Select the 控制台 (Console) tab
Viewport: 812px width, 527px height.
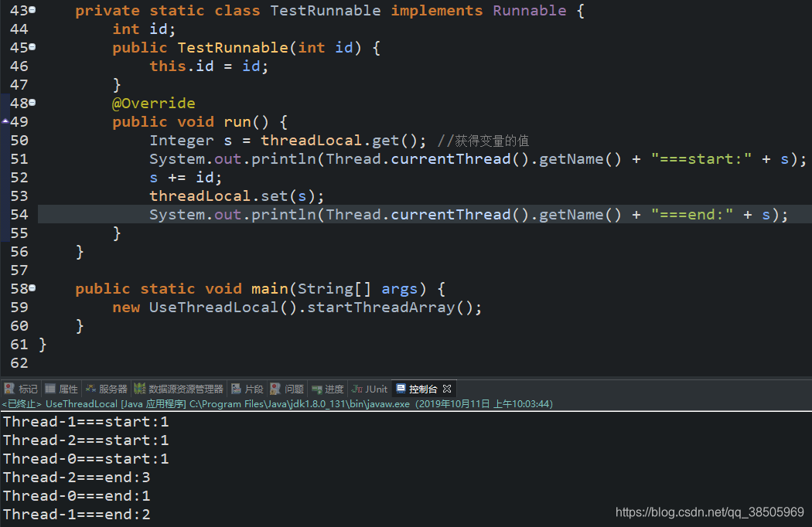tap(423, 389)
